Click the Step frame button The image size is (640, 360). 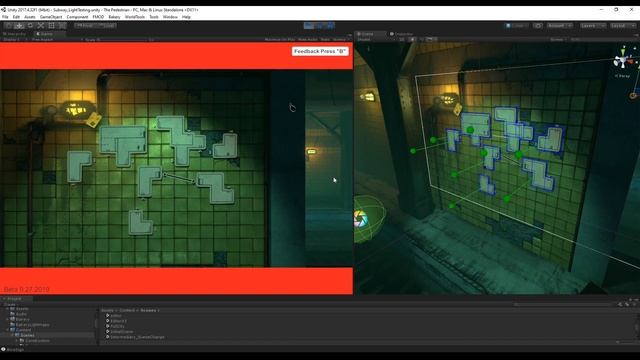pyautogui.click(x=330, y=26)
